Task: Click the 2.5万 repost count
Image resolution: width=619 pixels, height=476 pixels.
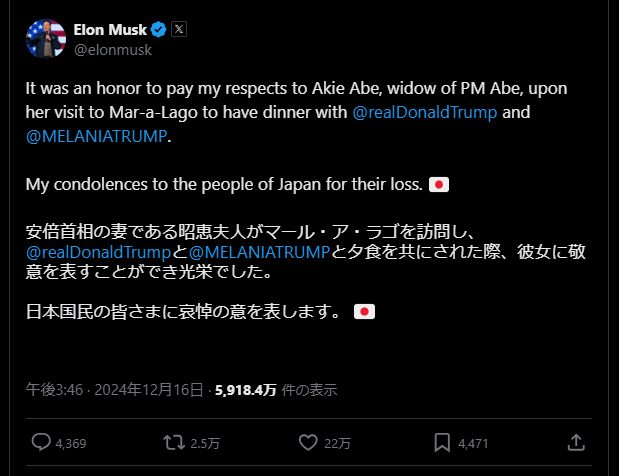Action: click(x=204, y=443)
